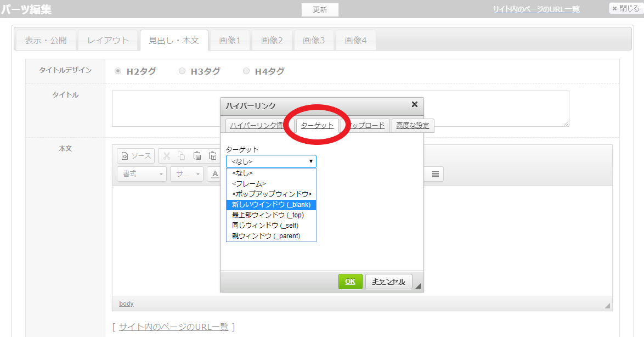Open the ターゲット dropdown showing <なし>

(x=271, y=161)
